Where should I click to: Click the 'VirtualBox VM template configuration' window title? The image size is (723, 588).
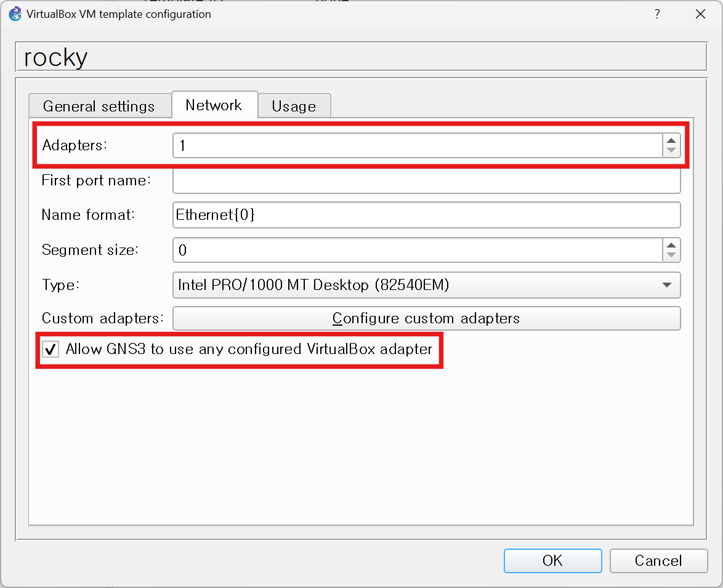[x=118, y=14]
